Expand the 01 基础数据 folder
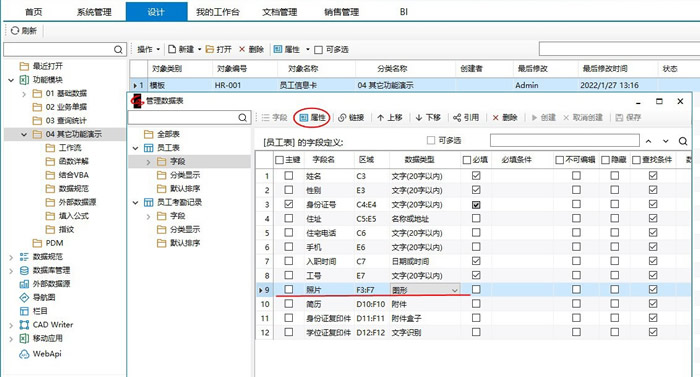700x377 pixels. click(x=24, y=94)
